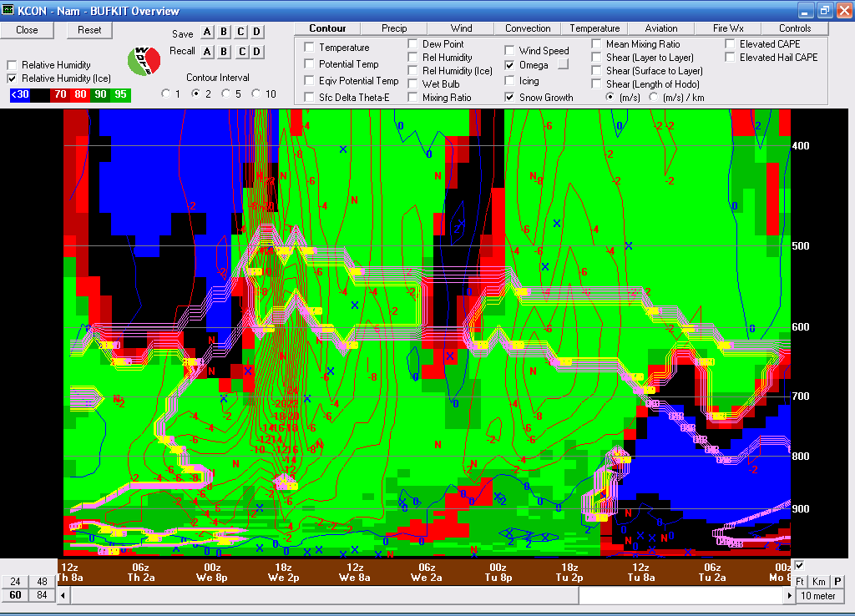The width and height of the screenshot is (855, 616).
Task: Check the Wind Speed contour
Action: [509, 50]
